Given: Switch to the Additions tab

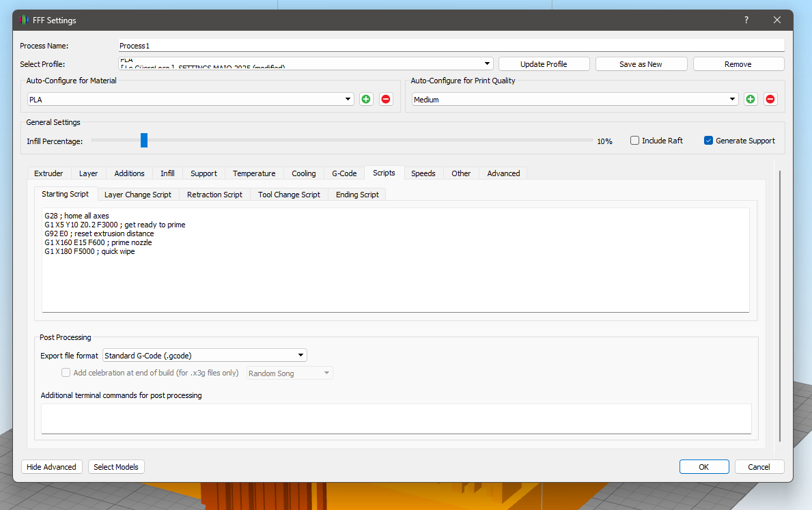Looking at the screenshot, I should pyautogui.click(x=130, y=173).
